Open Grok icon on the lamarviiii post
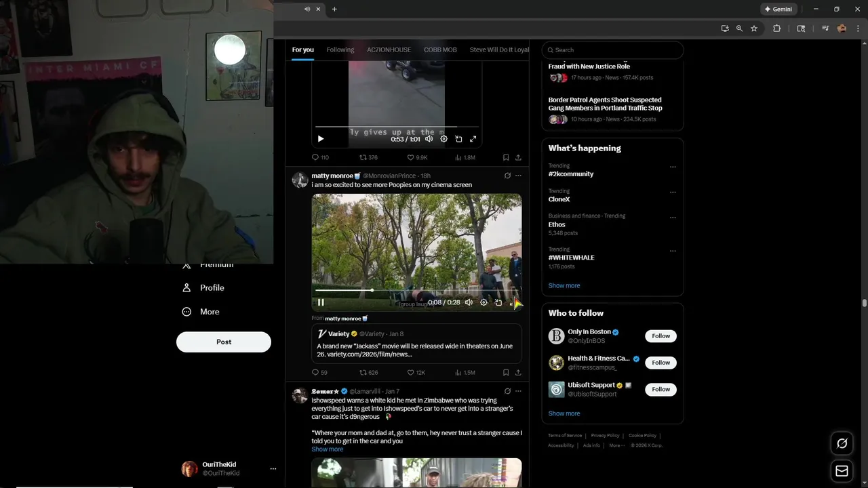Viewport: 868px width, 488px height. tap(507, 391)
